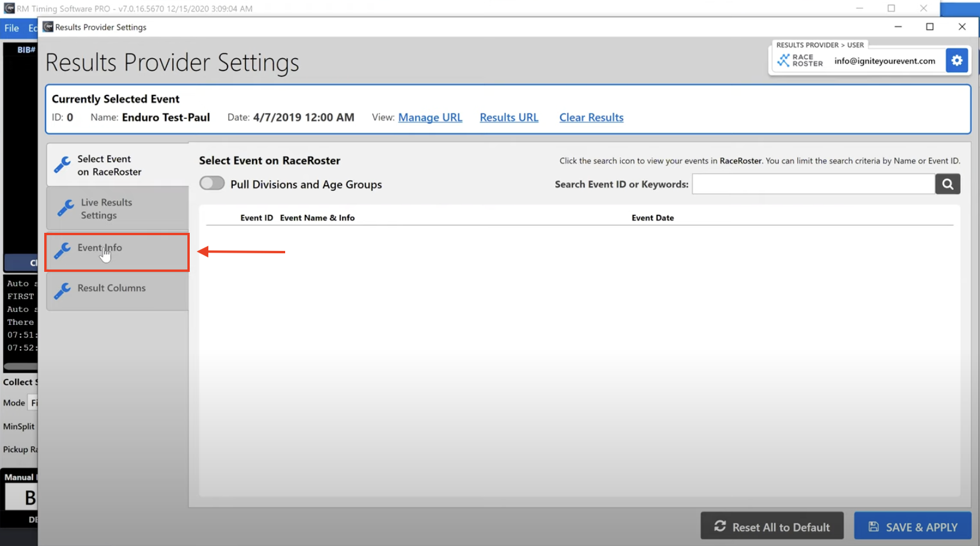Click the search magnifier icon button
Viewport: 980px width, 546px height.
pyautogui.click(x=947, y=184)
